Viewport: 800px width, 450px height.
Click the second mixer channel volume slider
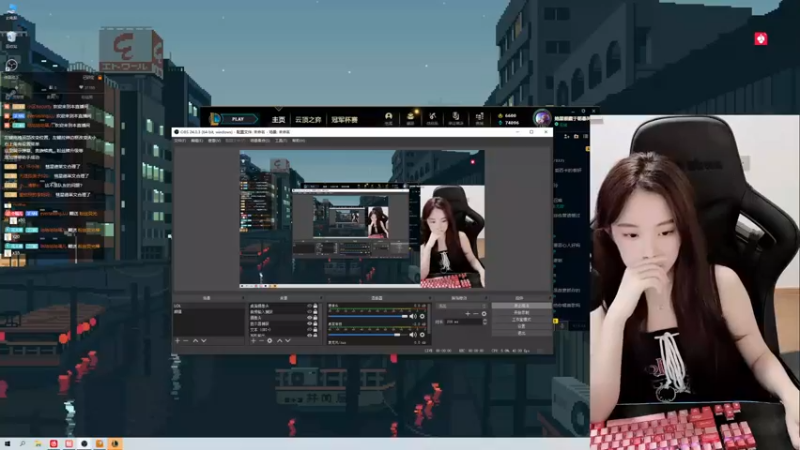(367, 335)
